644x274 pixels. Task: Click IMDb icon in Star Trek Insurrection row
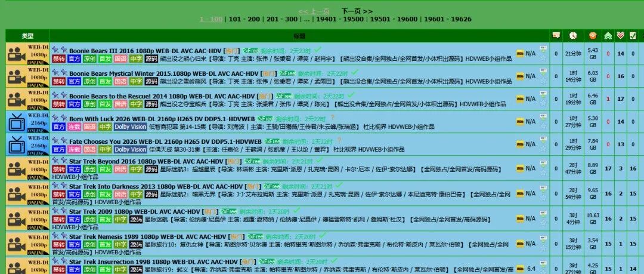coord(520,269)
